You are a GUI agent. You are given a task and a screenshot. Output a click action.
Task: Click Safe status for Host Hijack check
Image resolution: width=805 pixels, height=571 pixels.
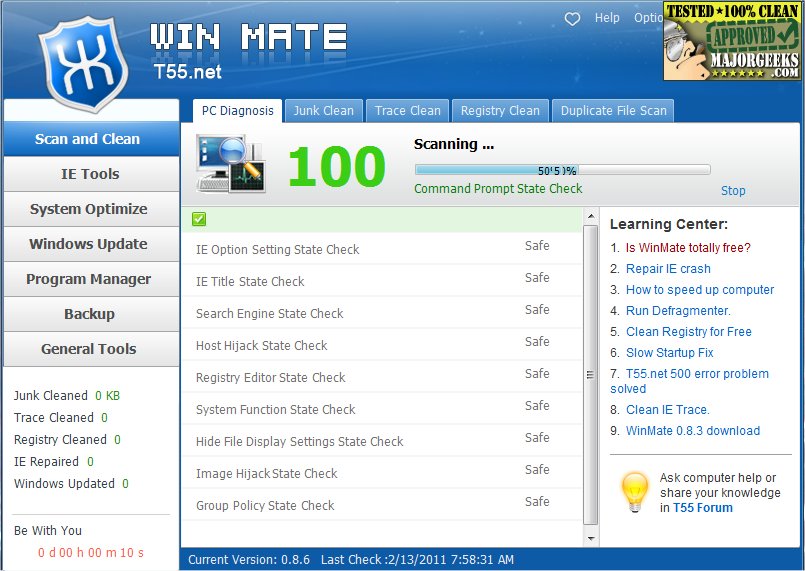537,341
